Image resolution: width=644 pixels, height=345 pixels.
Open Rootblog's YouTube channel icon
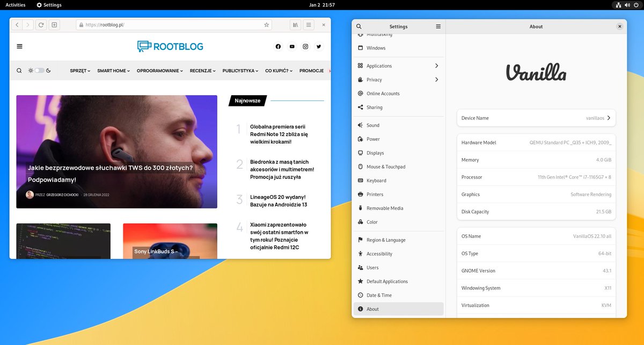coord(291,47)
